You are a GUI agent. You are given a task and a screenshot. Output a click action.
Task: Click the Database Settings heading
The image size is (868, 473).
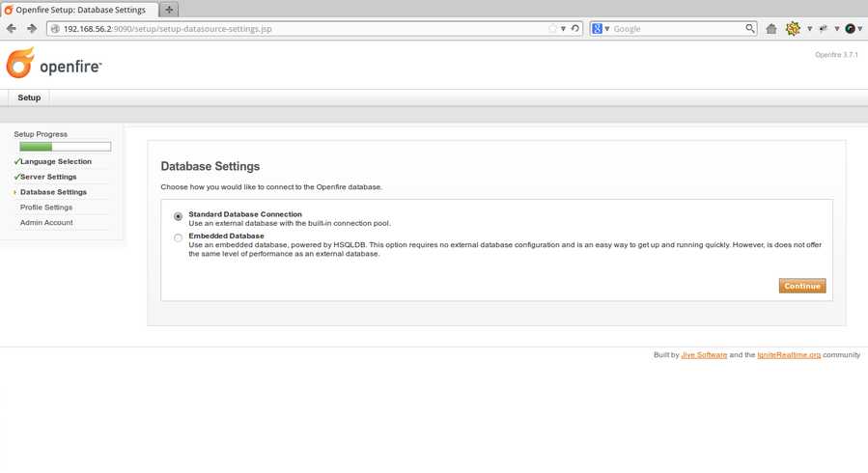[210, 167]
